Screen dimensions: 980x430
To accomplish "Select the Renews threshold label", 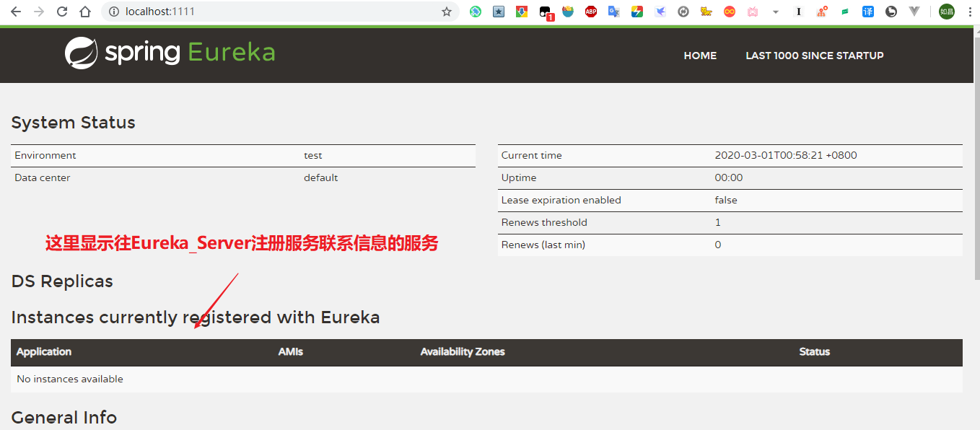I will click(544, 222).
